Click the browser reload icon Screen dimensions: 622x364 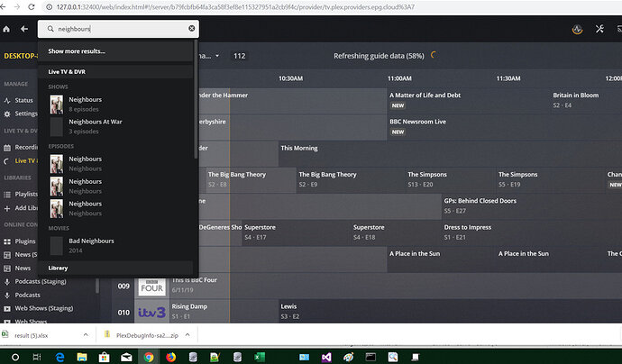click(x=32, y=7)
